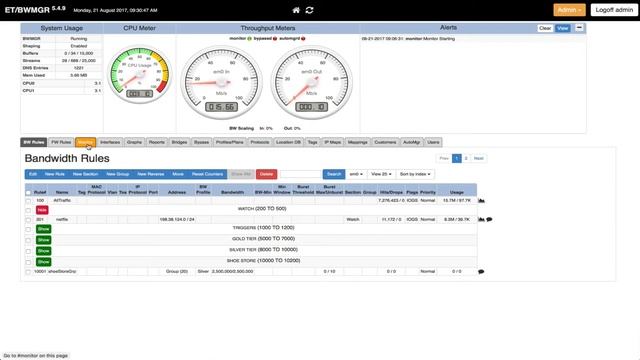Open comment icon for netflix rule
Viewport: 640px width, 360px height.
tap(489, 220)
